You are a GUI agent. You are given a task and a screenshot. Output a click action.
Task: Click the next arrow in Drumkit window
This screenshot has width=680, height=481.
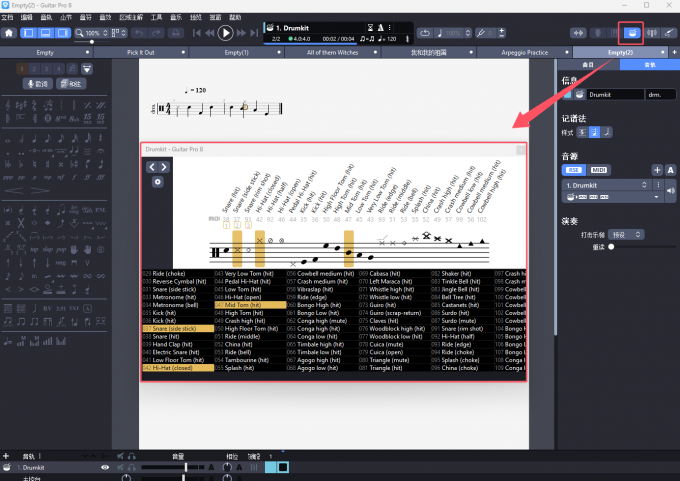(164, 168)
